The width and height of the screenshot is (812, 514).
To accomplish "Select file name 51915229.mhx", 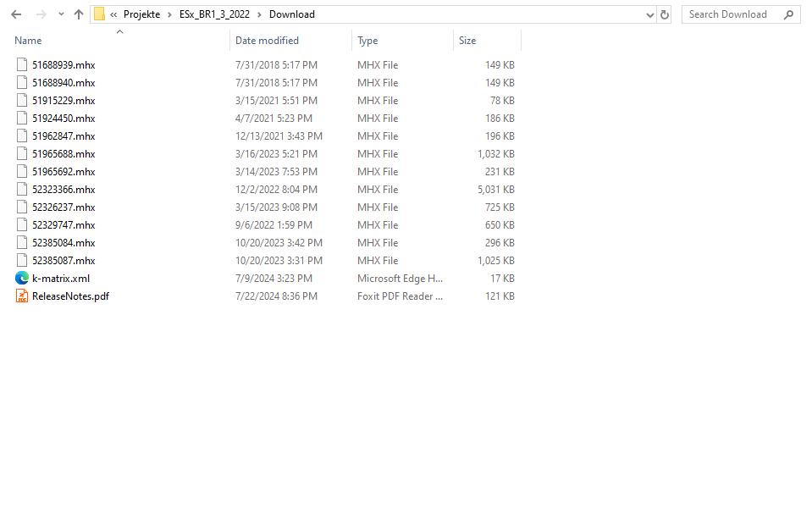I will 64,101.
